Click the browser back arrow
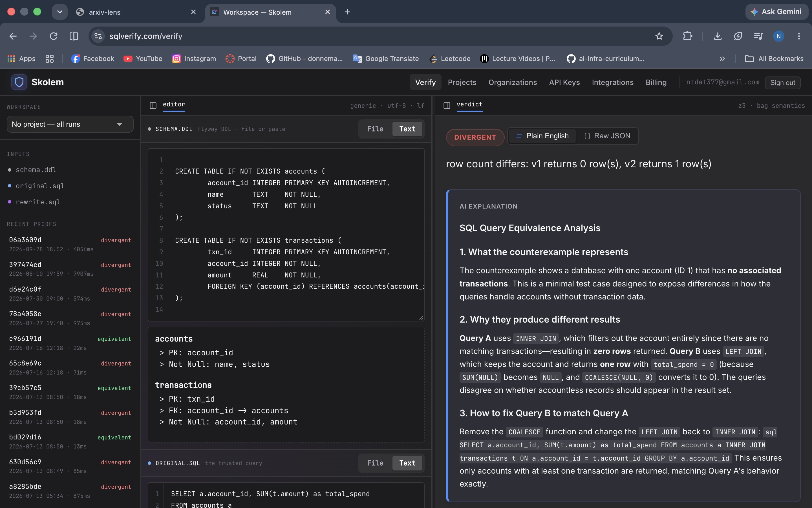Viewport: 812px width, 508px height. point(13,36)
